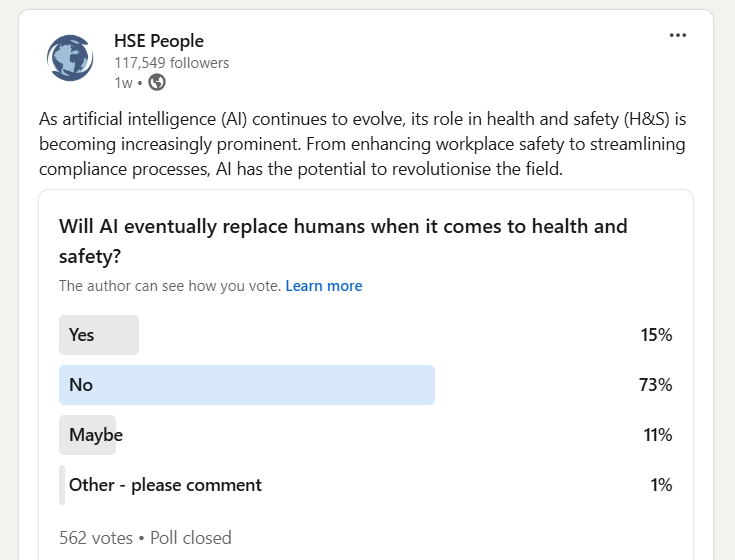Click the public visibility globe icon
The width and height of the screenshot is (735, 560).
point(157,82)
